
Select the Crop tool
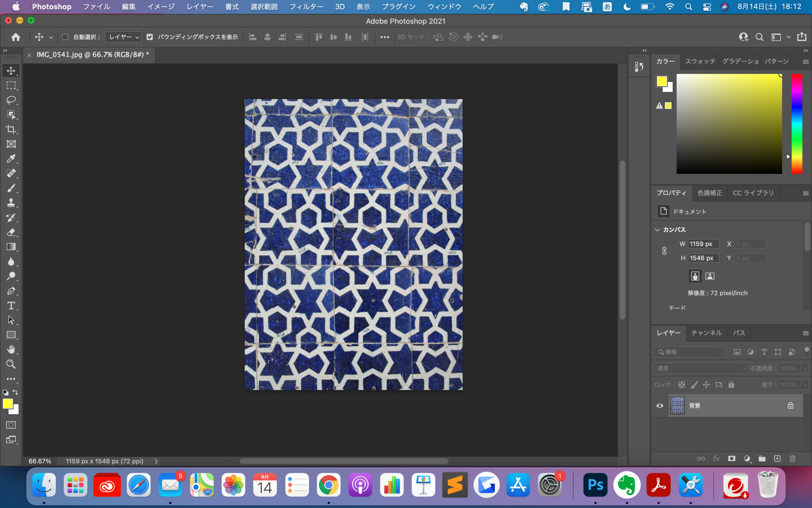point(11,129)
